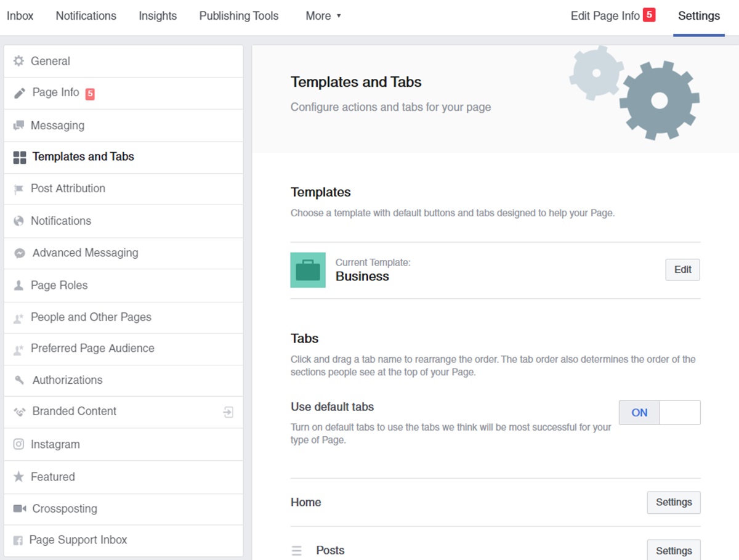Expand the More dropdown in top navigation

pyautogui.click(x=323, y=16)
